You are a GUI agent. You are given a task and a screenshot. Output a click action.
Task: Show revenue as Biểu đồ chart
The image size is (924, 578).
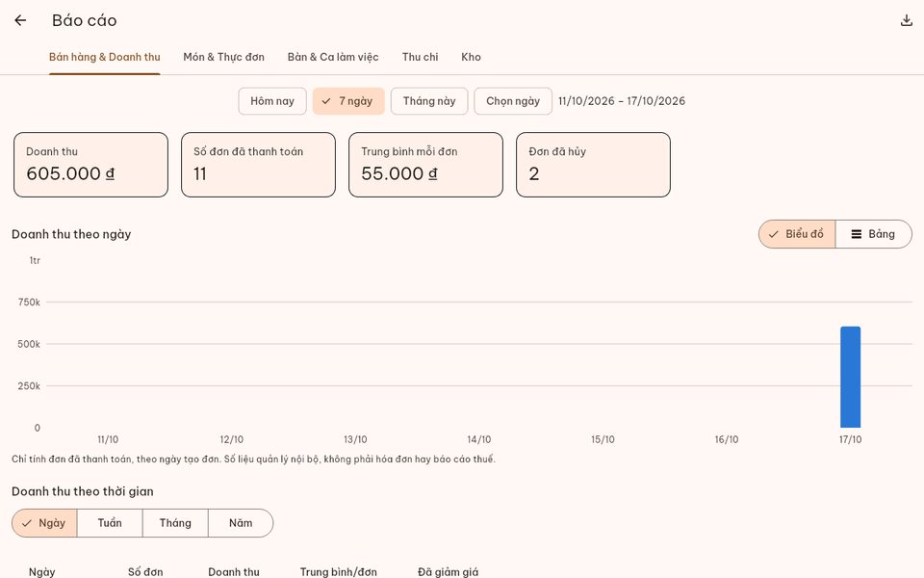797,234
